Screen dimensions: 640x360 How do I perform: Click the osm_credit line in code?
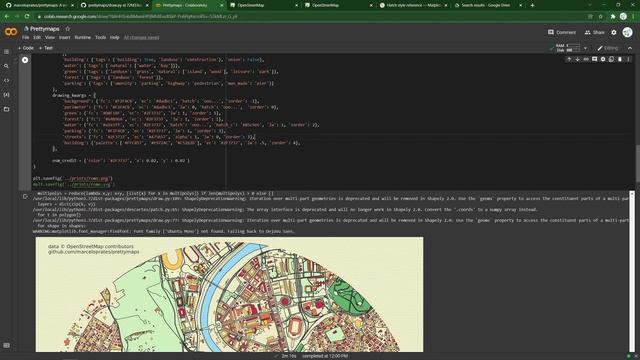121,161
